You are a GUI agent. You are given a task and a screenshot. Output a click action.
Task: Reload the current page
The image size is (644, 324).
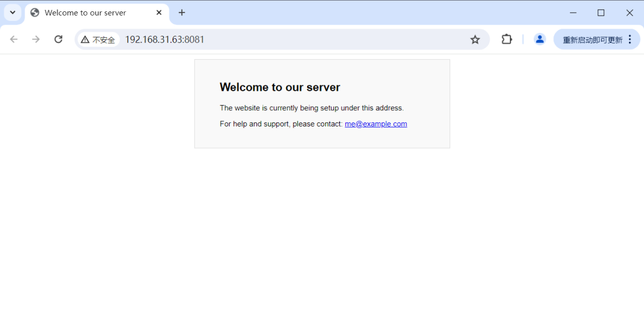[58, 39]
